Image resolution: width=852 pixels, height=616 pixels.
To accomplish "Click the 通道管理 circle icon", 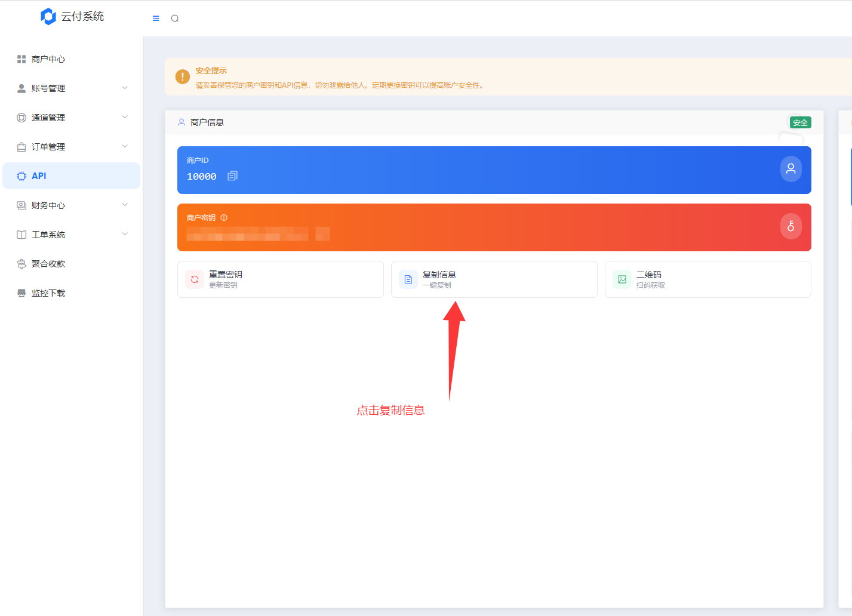I will pos(21,118).
